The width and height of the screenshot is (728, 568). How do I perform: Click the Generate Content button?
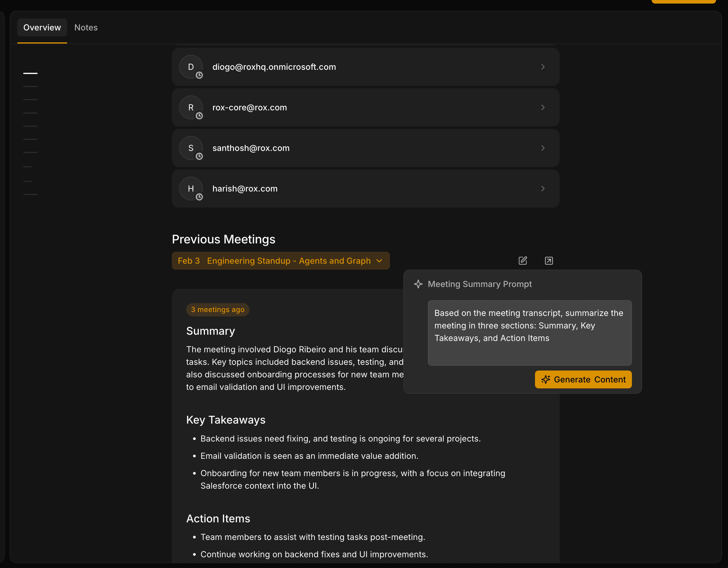tap(583, 379)
